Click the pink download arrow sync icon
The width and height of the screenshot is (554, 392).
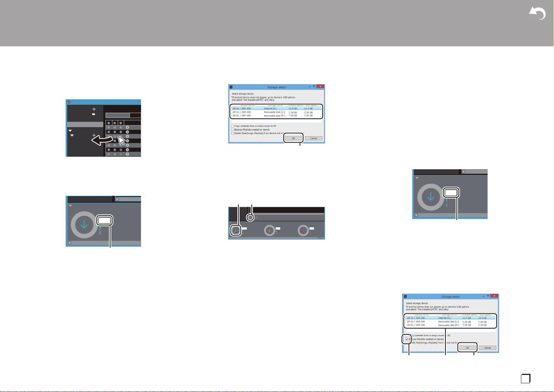(303, 230)
